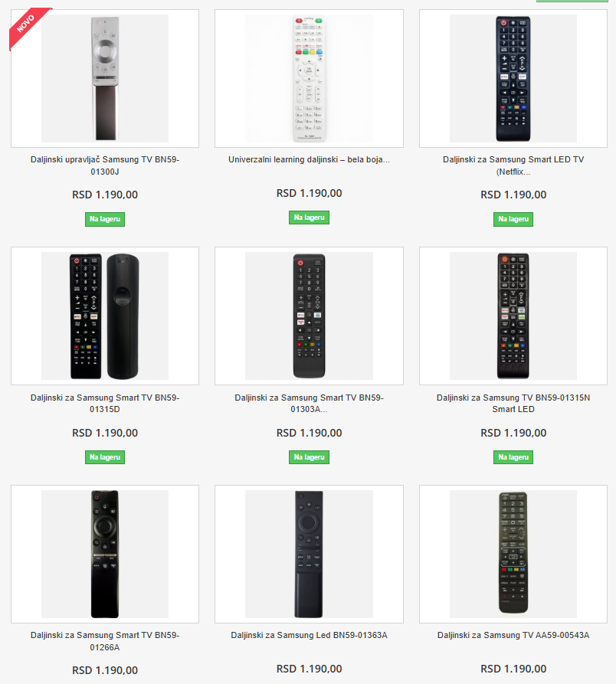Screen dimensions: 616x684
Task: Click the red NOVO ribbon badge
Action: pyautogui.click(x=26, y=25)
